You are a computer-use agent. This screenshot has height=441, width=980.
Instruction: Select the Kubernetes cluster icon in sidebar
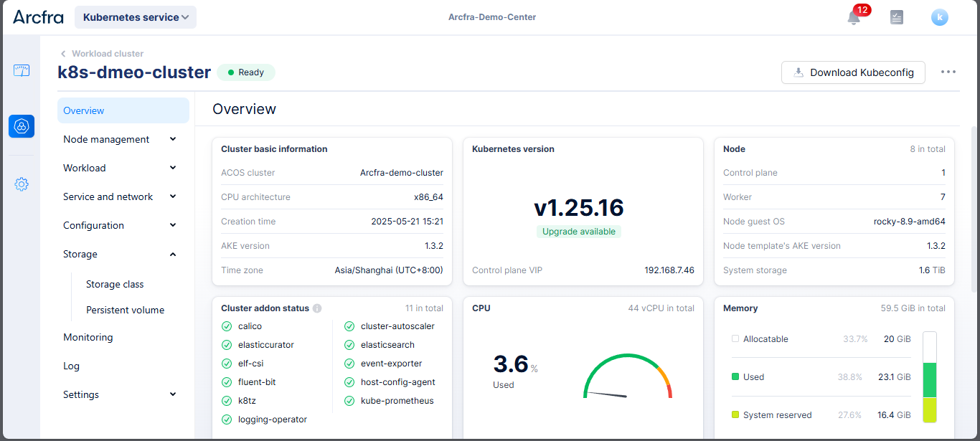[x=22, y=126]
